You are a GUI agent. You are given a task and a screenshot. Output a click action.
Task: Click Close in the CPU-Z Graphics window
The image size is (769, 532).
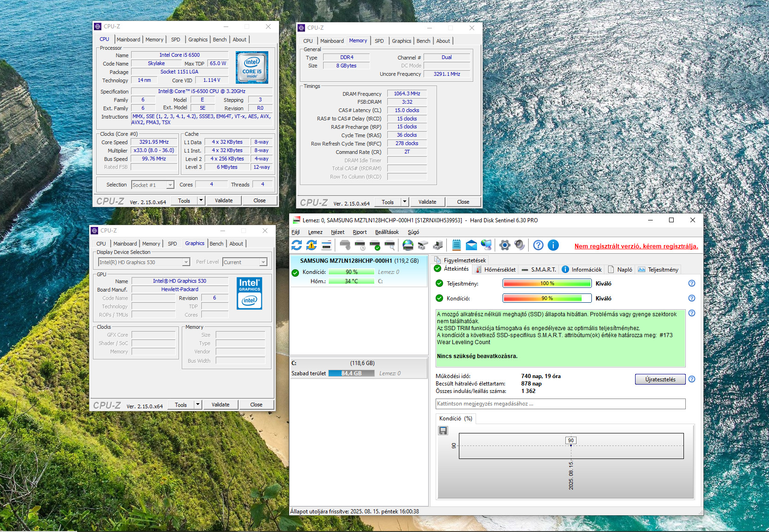(256, 405)
